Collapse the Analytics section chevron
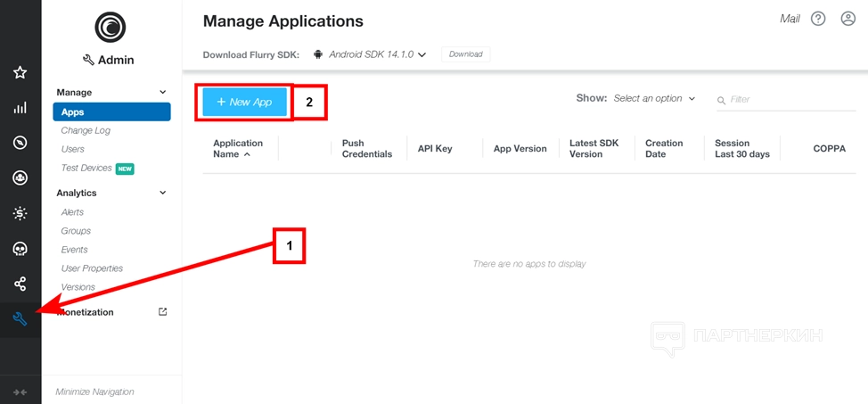 (162, 193)
